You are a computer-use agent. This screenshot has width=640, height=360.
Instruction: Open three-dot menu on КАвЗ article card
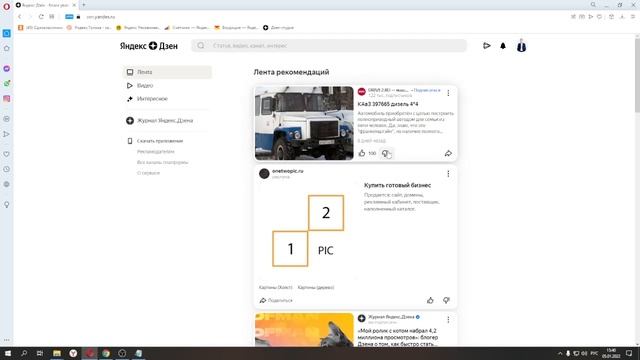coord(448,93)
